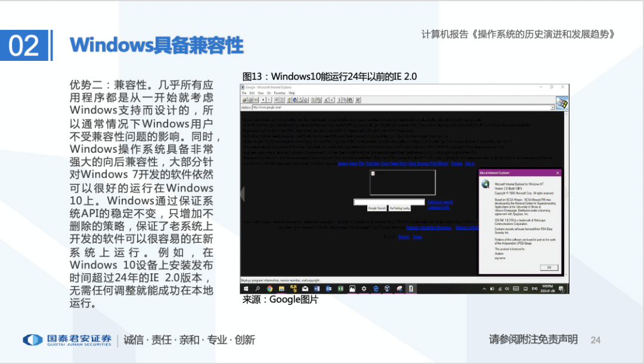Open the View menu in Internet Explorer
The width and height of the screenshot is (644, 364).
coord(261,93)
